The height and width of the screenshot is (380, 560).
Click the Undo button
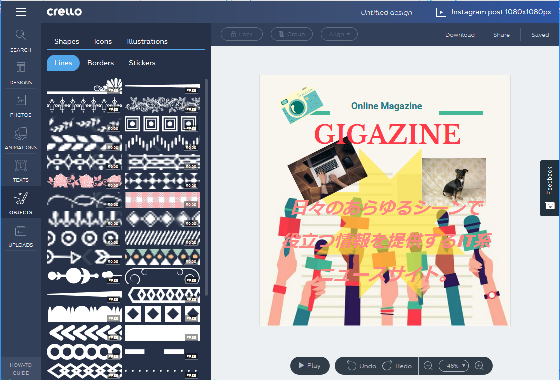[x=361, y=366]
